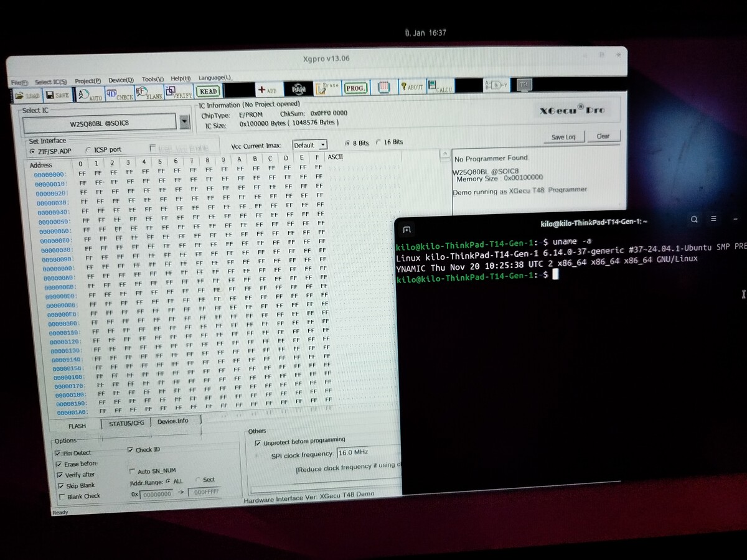Viewport: 747px width, 560px height.
Task: Click the Save Log button
Action: point(563,137)
